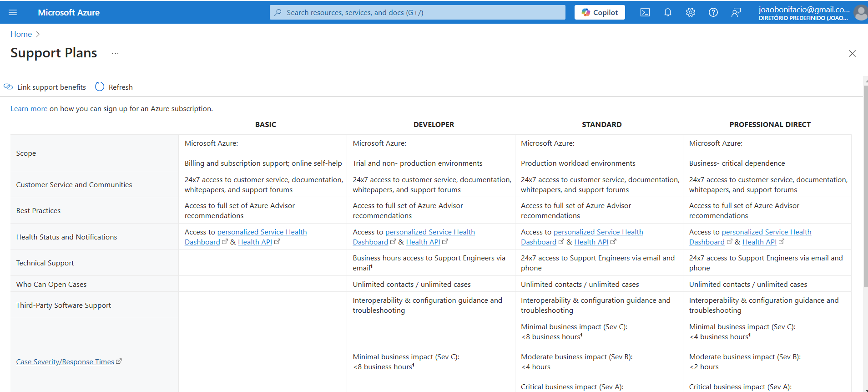The height and width of the screenshot is (392, 868).
Task: Click the Copilot button
Action: click(x=600, y=12)
